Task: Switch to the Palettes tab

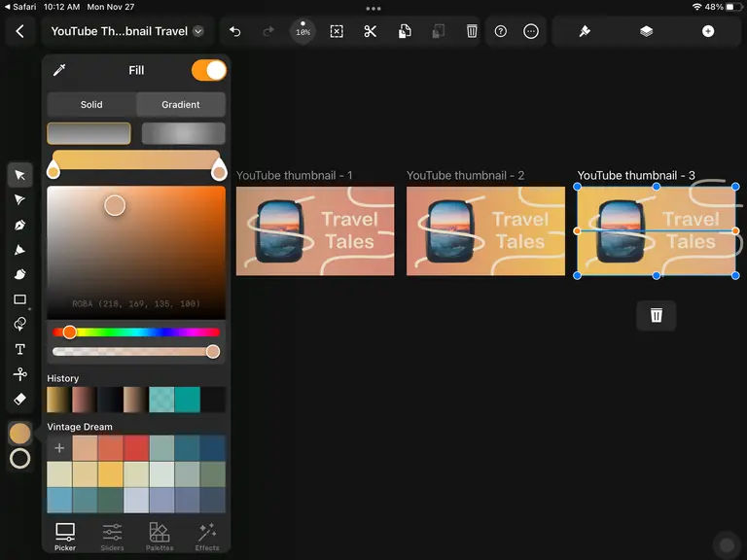Action: [160, 537]
